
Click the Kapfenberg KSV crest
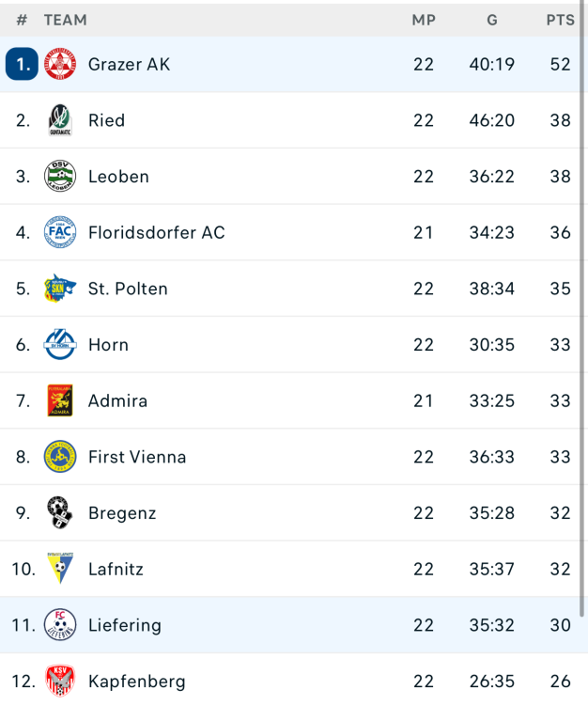[x=60, y=681]
